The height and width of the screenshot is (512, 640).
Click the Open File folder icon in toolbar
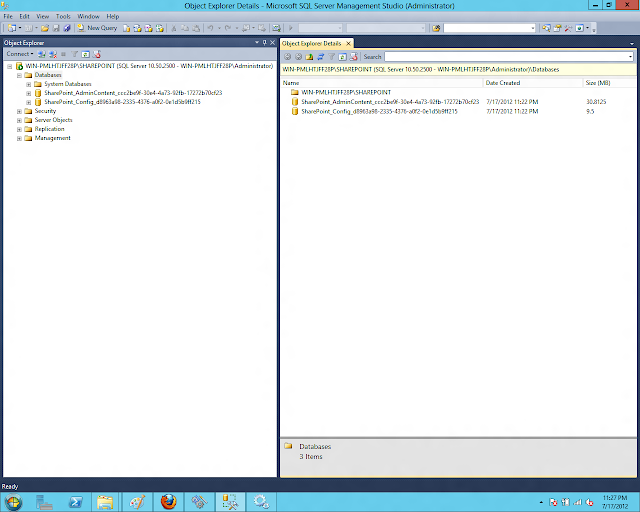45,28
